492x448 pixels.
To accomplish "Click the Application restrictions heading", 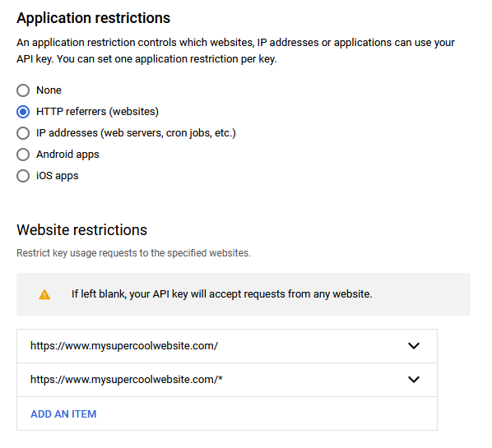I will 94,18.
